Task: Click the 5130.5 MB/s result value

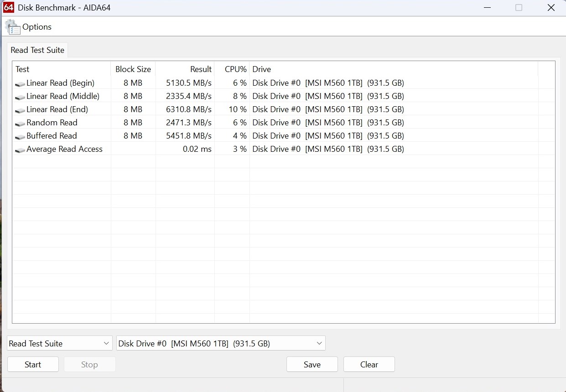Action: click(189, 83)
